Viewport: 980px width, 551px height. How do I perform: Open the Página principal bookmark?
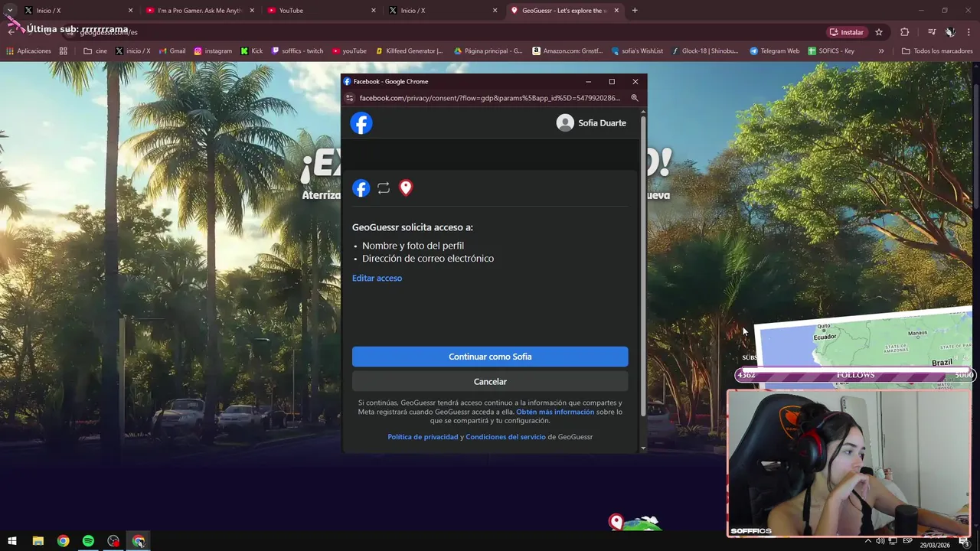click(x=488, y=51)
